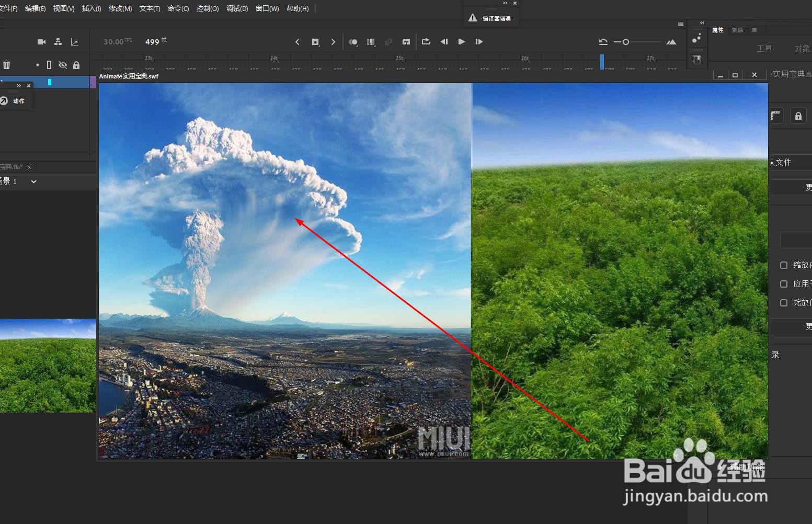This screenshot has width=812, height=524.
Task: Open the 帮助(H) menu
Action: click(298, 9)
